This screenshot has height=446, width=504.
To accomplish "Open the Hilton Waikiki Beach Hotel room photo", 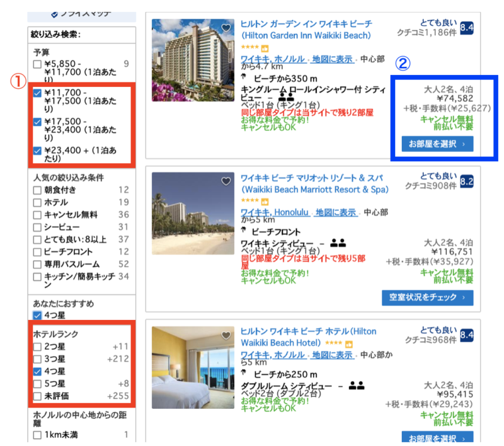I will point(193,368).
